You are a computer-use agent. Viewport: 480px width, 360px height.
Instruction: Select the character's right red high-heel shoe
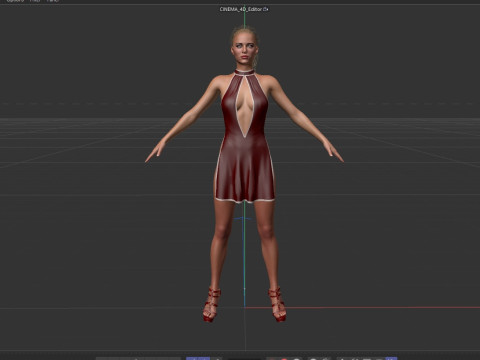tap(212, 304)
